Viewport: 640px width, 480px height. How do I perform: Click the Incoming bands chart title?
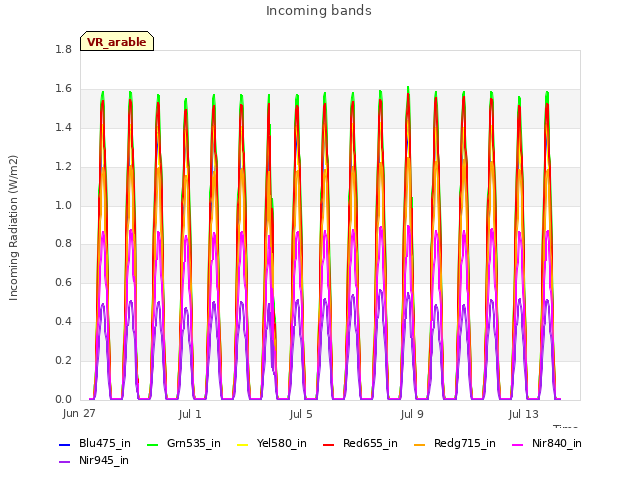pyautogui.click(x=319, y=11)
